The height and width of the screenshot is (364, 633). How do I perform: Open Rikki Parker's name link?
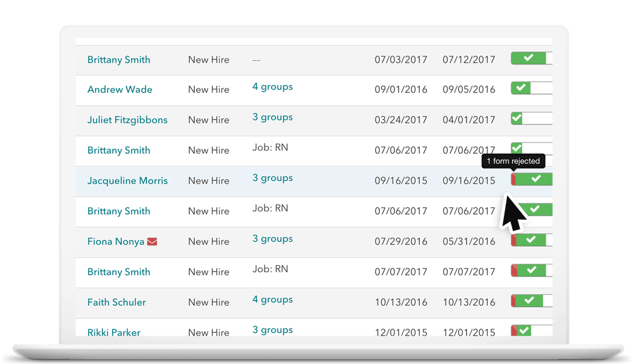(114, 332)
